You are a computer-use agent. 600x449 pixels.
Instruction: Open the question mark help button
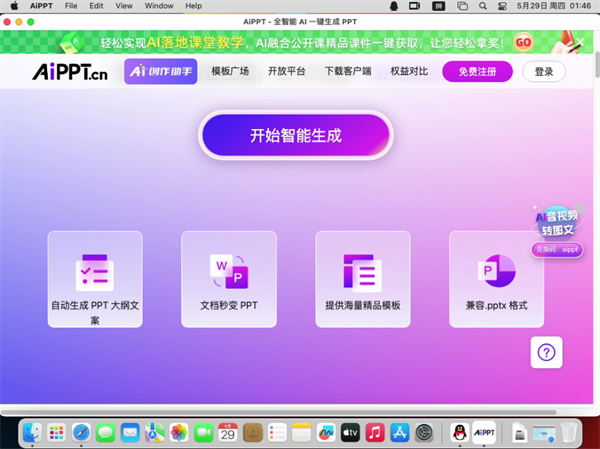pos(546,352)
